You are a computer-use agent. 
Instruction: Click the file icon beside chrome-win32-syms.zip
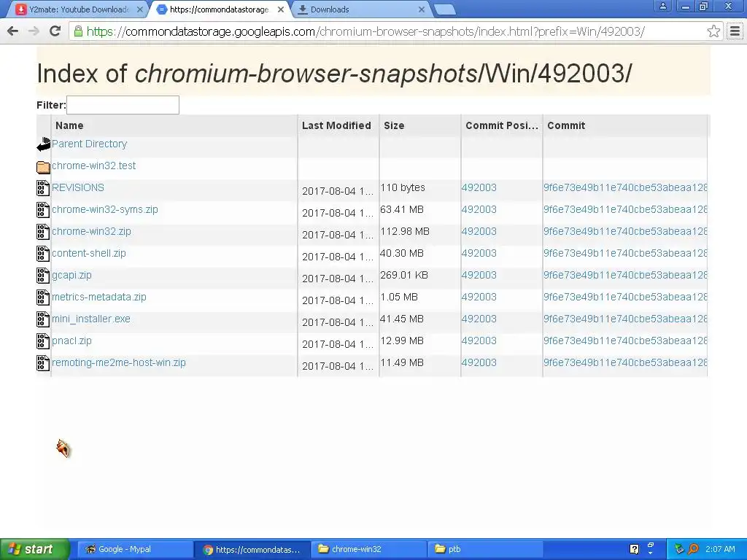pyautogui.click(x=43, y=210)
